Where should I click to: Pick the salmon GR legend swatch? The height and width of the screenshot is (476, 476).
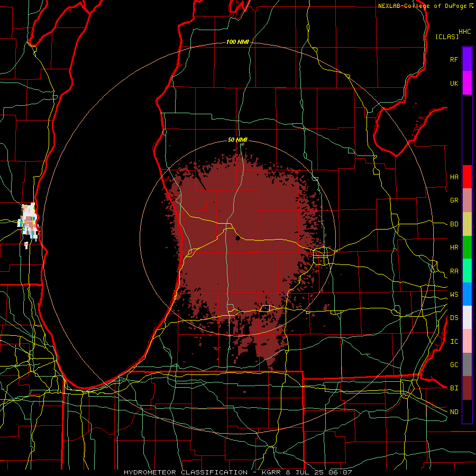tap(467, 200)
